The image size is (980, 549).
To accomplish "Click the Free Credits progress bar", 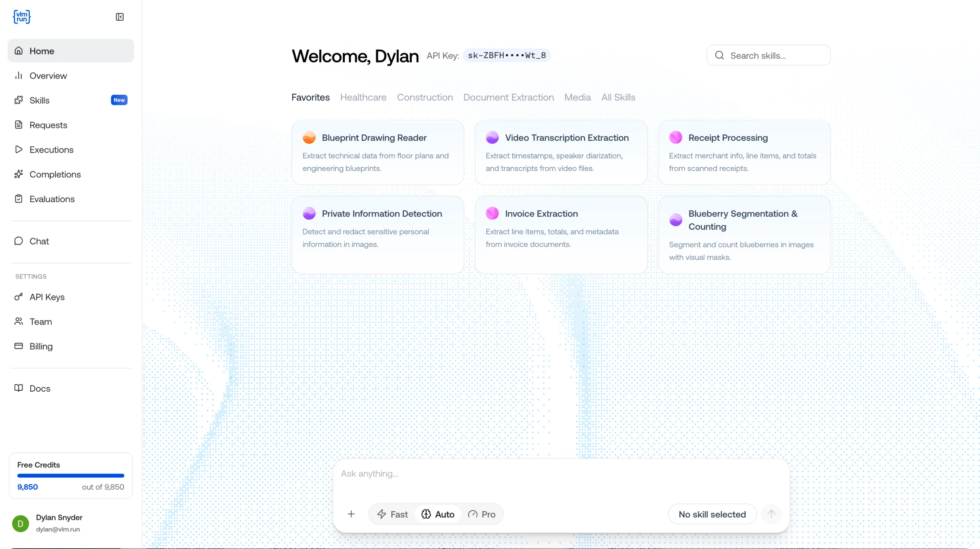I will pos(71,476).
